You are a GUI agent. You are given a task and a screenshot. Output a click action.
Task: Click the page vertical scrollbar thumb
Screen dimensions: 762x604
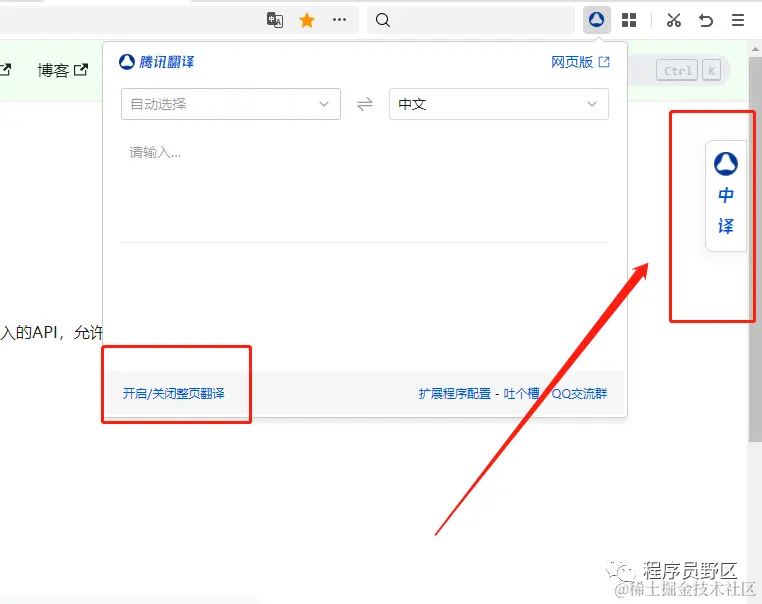pyautogui.click(x=755, y=248)
